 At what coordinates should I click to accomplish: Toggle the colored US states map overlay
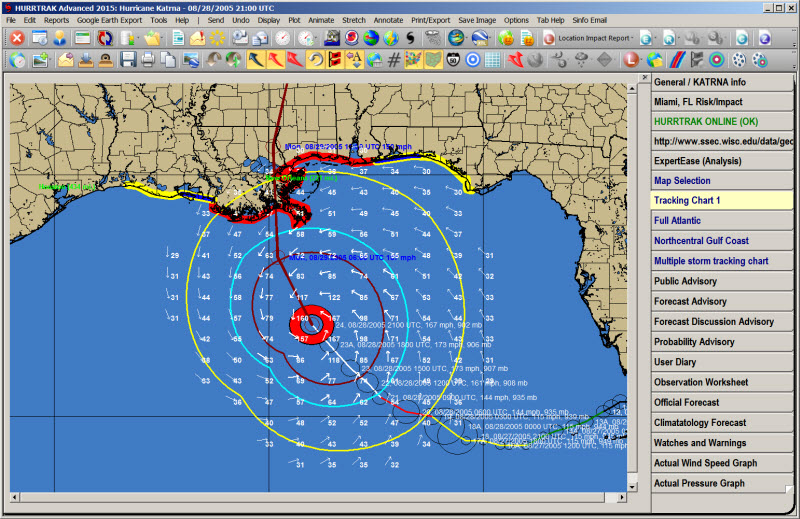[x=414, y=61]
